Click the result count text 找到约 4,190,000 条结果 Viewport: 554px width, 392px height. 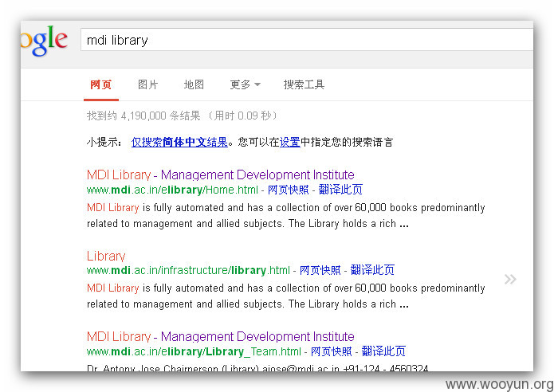(143, 116)
